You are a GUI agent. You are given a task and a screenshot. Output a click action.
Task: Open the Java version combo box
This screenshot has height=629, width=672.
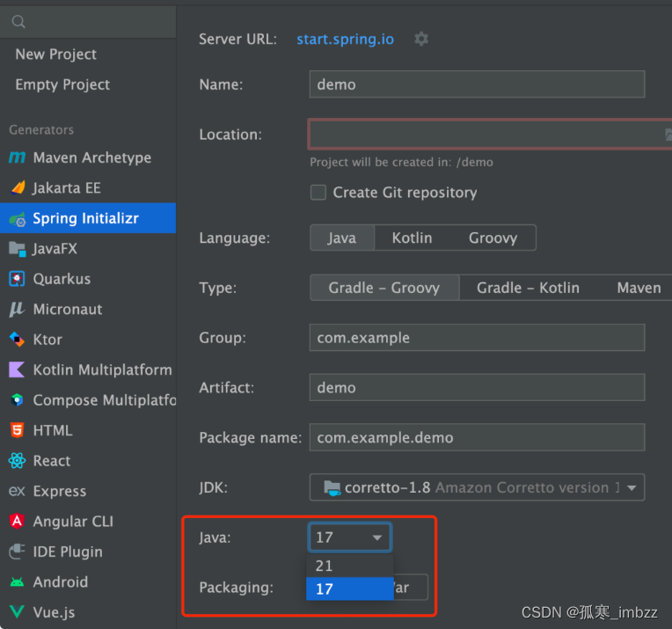[x=350, y=538]
